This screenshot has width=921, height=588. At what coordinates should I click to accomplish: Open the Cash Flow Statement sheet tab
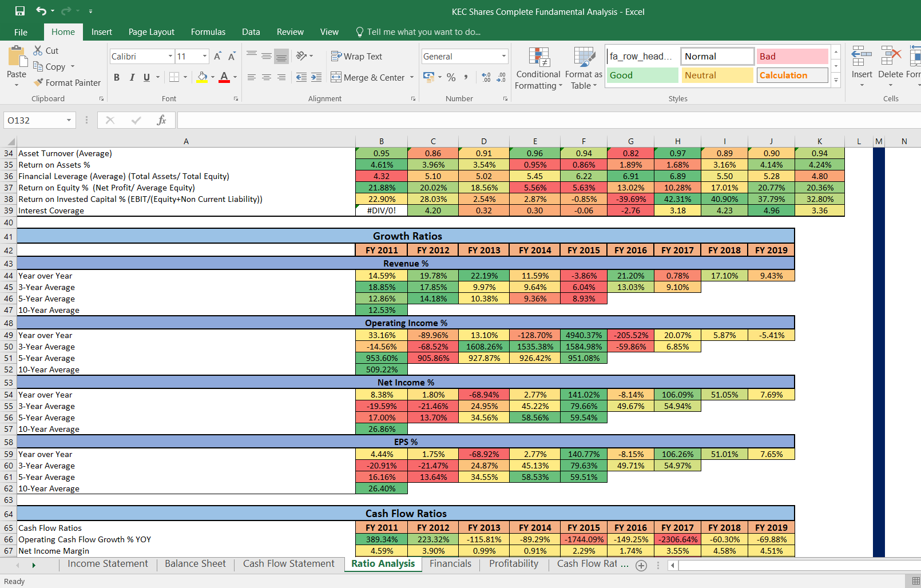tap(289, 564)
